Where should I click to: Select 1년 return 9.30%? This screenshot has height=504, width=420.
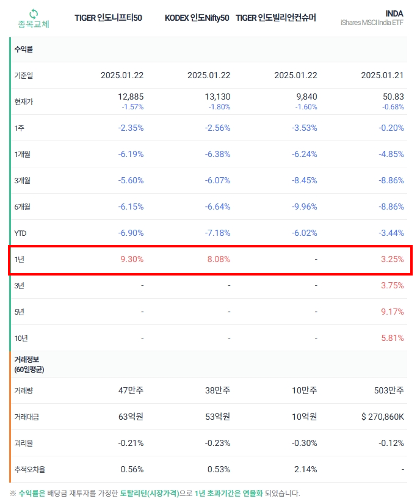click(132, 260)
